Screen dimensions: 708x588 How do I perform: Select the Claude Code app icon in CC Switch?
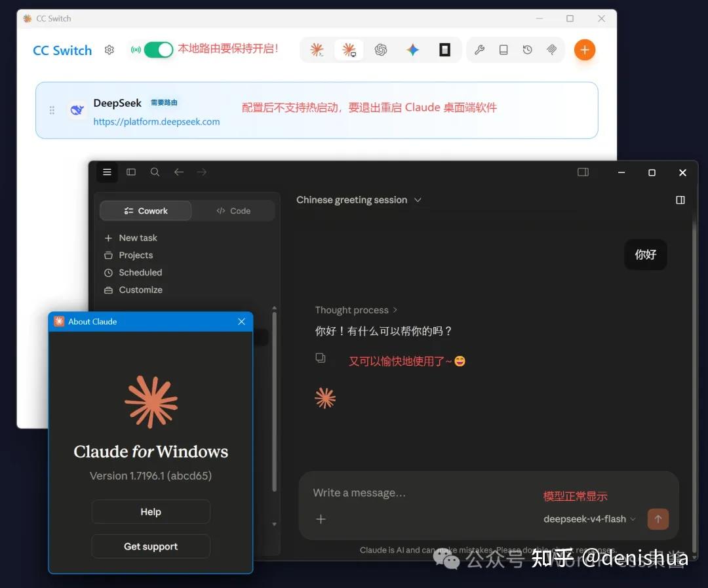coord(317,50)
